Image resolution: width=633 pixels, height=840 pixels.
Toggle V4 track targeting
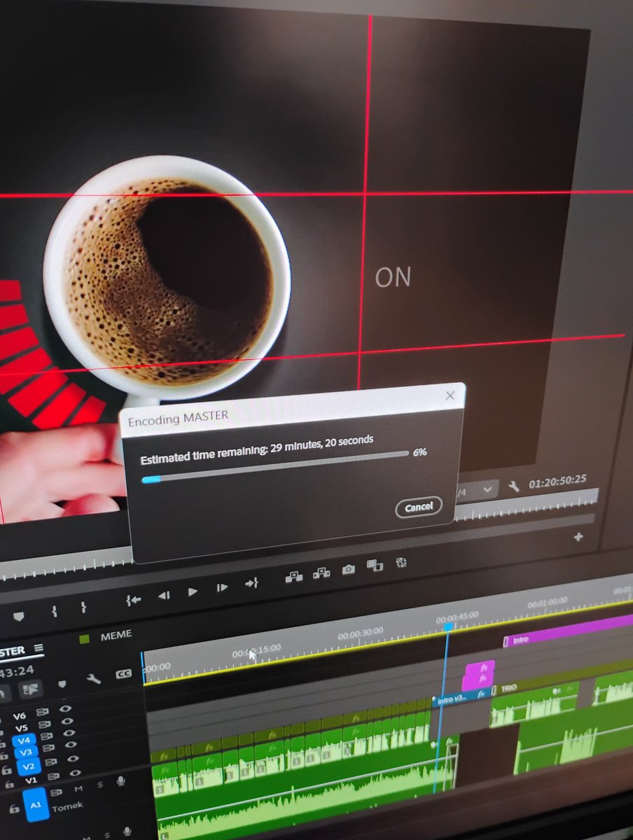[x=25, y=741]
